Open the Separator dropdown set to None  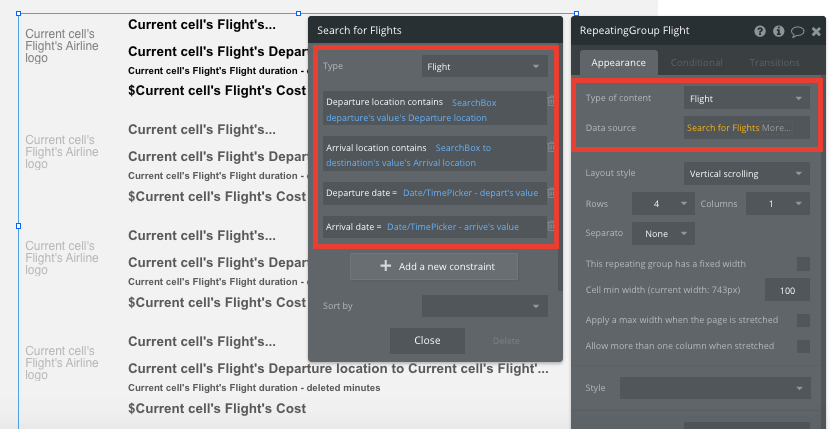click(663, 234)
